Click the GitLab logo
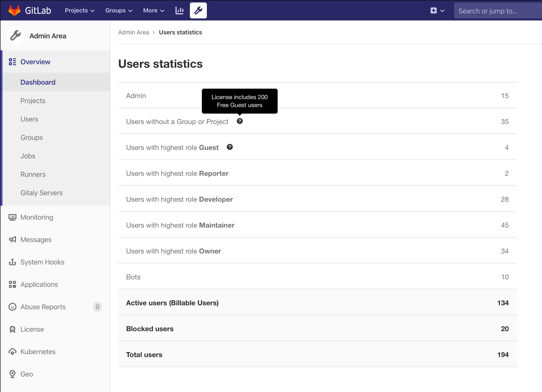The width and height of the screenshot is (542, 392). coord(15,10)
